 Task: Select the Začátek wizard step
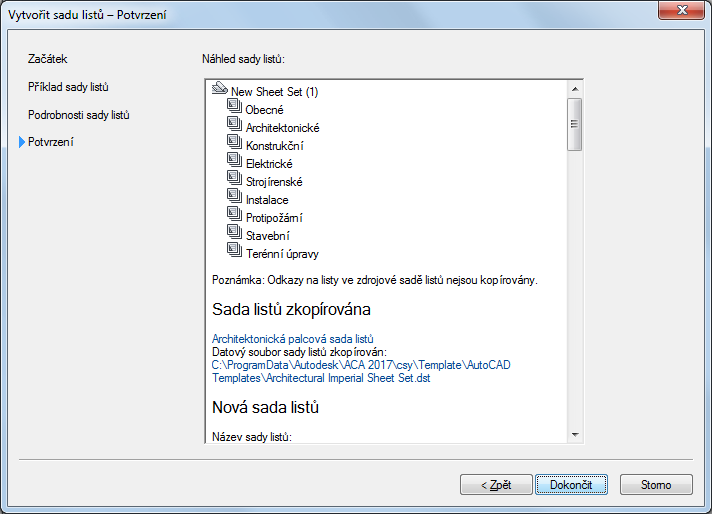click(x=48, y=60)
